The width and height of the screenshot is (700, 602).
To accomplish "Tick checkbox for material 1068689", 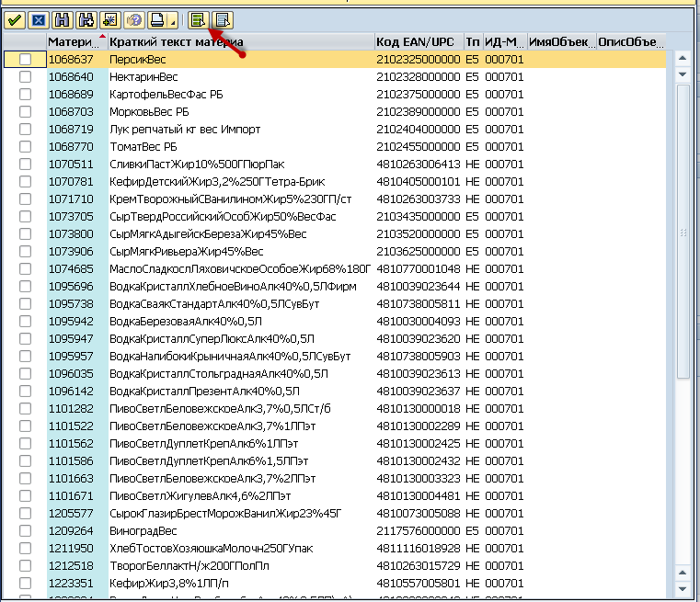I will tap(26, 94).
